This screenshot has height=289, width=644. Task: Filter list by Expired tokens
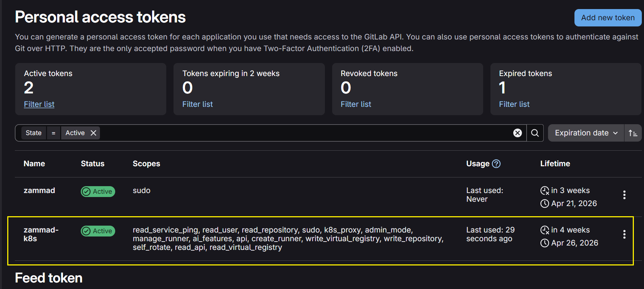coord(514,104)
